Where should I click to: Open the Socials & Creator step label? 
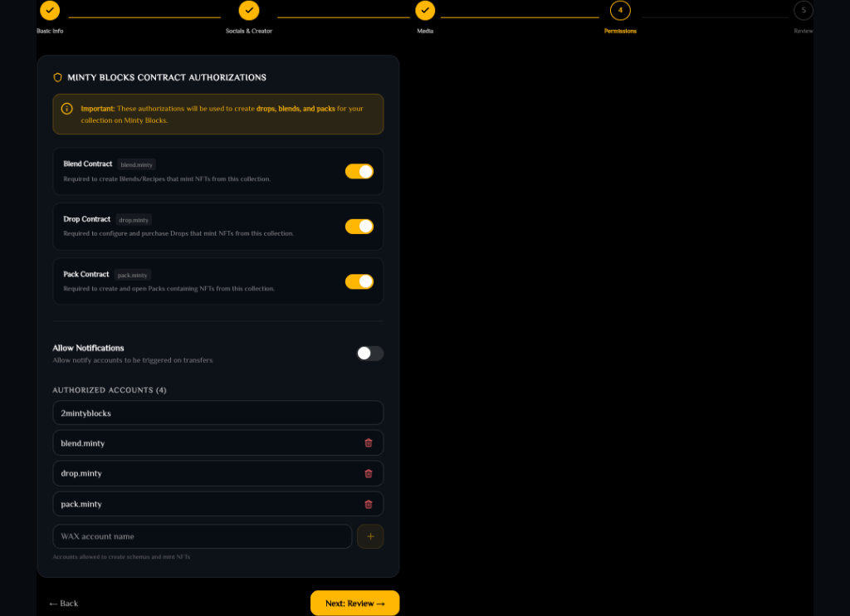point(249,31)
